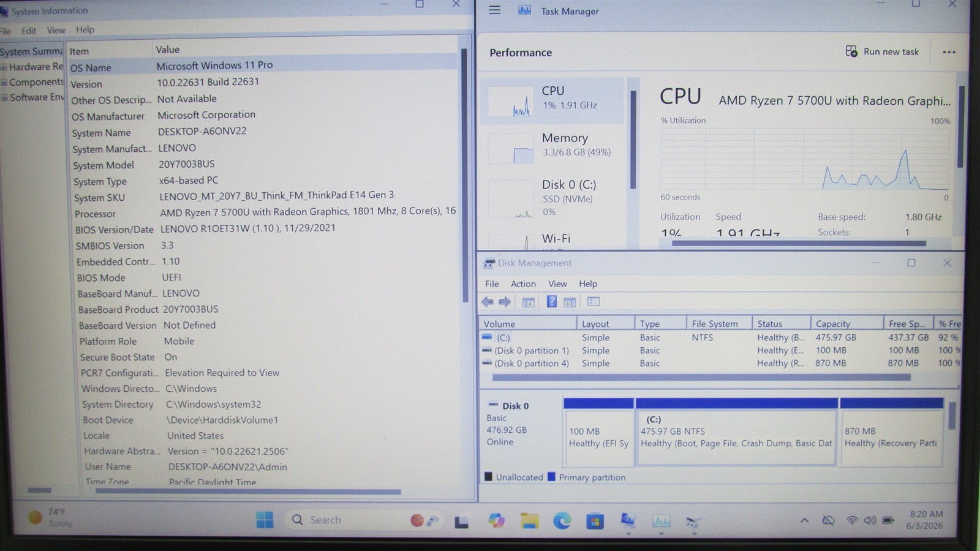Select the Disk 0 partition 1 volume icon
Image resolution: width=980 pixels, height=551 pixels.
tap(487, 350)
